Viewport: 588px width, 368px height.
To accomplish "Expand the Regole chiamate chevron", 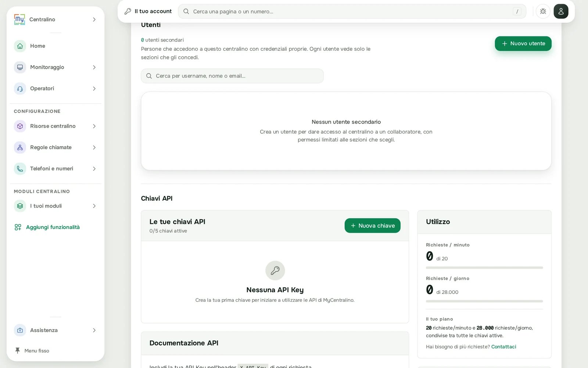I will pos(94,148).
